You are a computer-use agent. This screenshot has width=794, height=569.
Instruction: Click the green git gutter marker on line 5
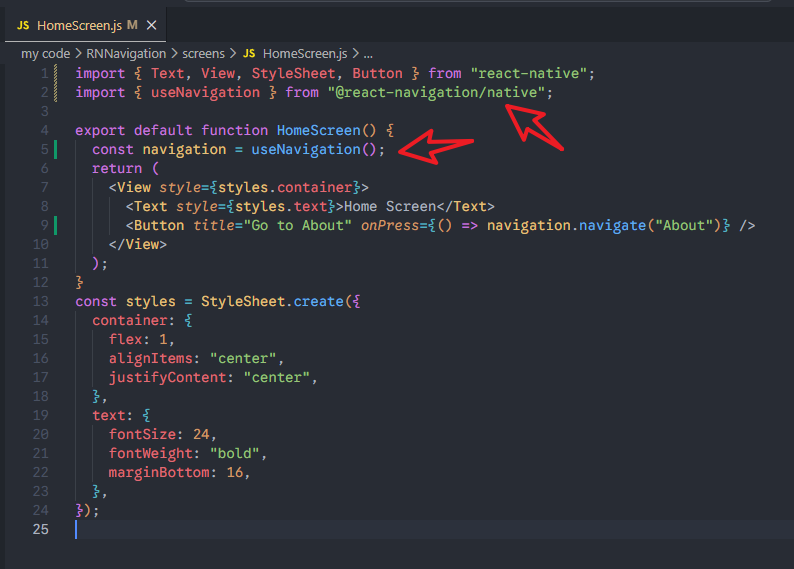pyautogui.click(x=56, y=150)
